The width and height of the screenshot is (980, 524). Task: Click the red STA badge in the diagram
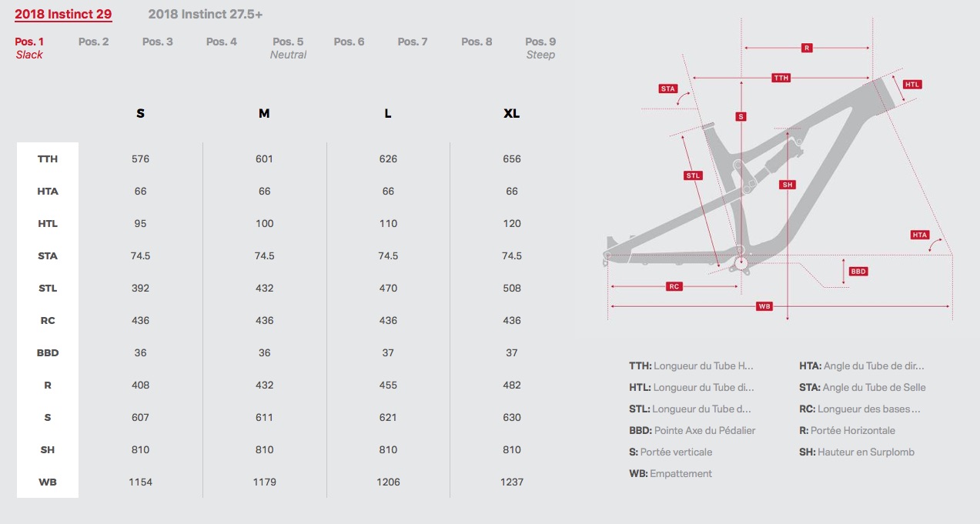(668, 88)
